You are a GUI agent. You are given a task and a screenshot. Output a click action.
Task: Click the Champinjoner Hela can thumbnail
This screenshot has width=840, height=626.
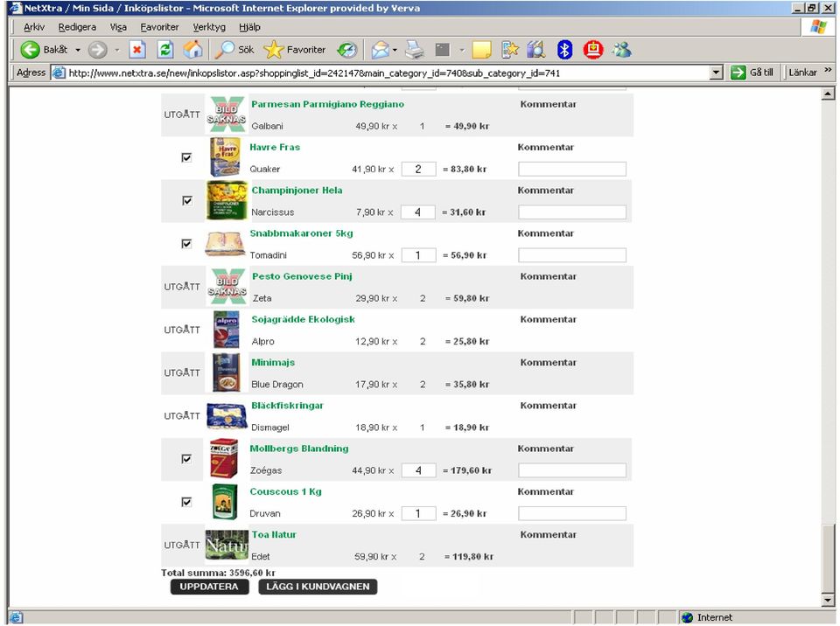227,200
